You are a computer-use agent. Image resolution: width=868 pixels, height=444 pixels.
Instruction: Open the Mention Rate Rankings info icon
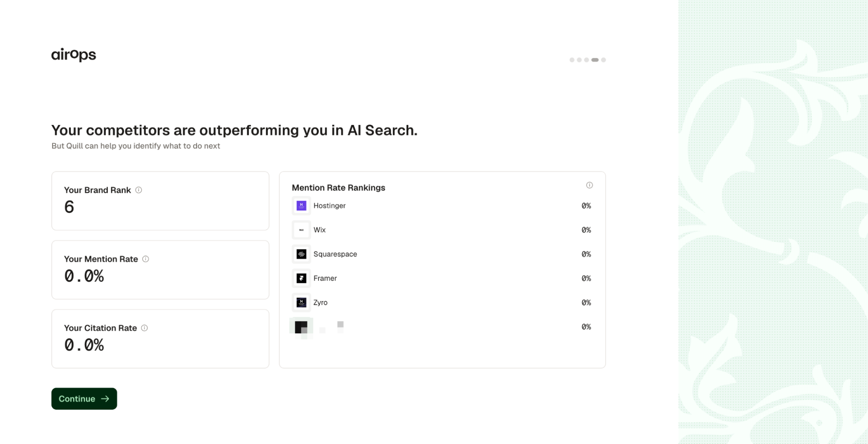pos(589,185)
